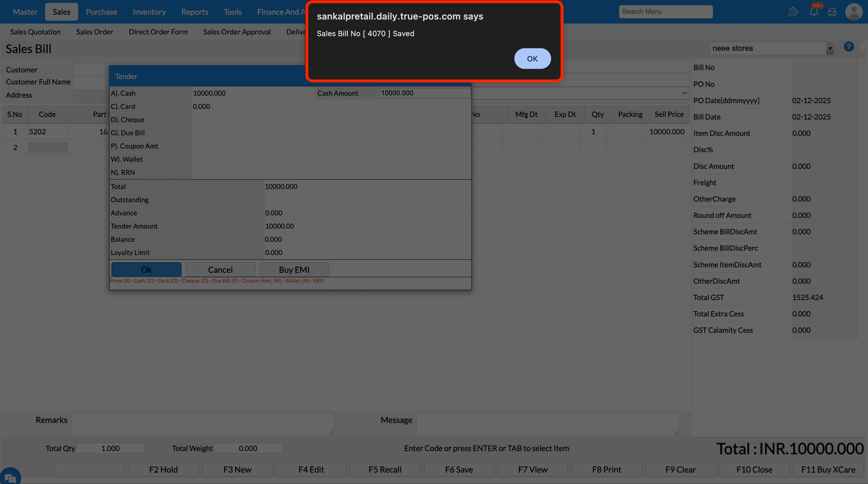The image size is (868, 484).
Task: Click the Remarks text area
Action: pos(202,424)
